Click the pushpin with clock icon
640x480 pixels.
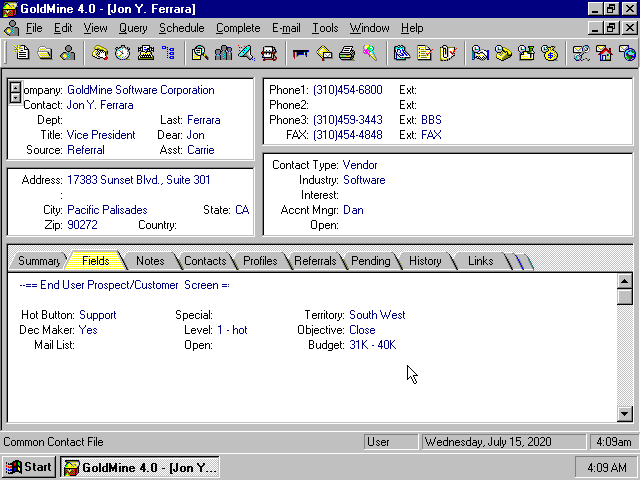point(527,53)
